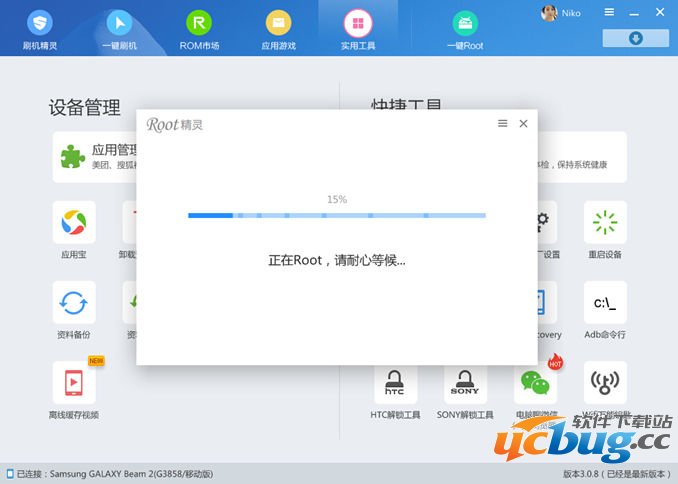This screenshot has width=678, height=484.
Task: Open the WeChat 电脑版微信 icon
Action: tap(535, 387)
